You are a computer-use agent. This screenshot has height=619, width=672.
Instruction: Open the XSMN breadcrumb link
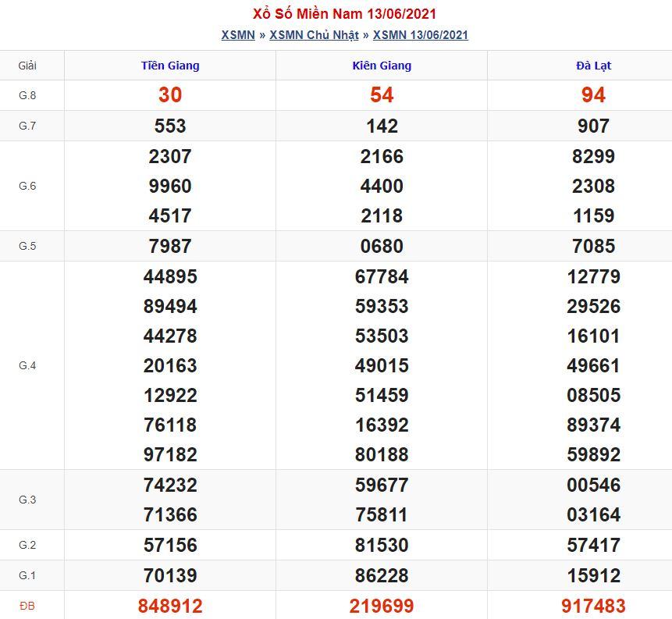point(238,34)
